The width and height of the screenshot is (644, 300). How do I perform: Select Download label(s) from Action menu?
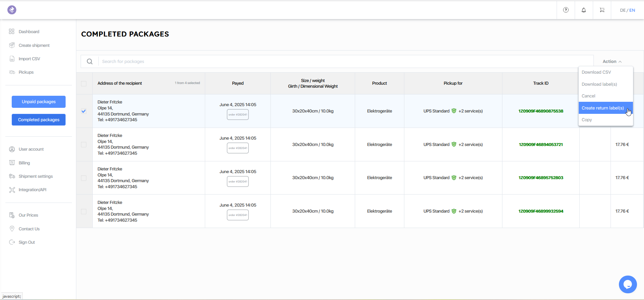[606, 84]
